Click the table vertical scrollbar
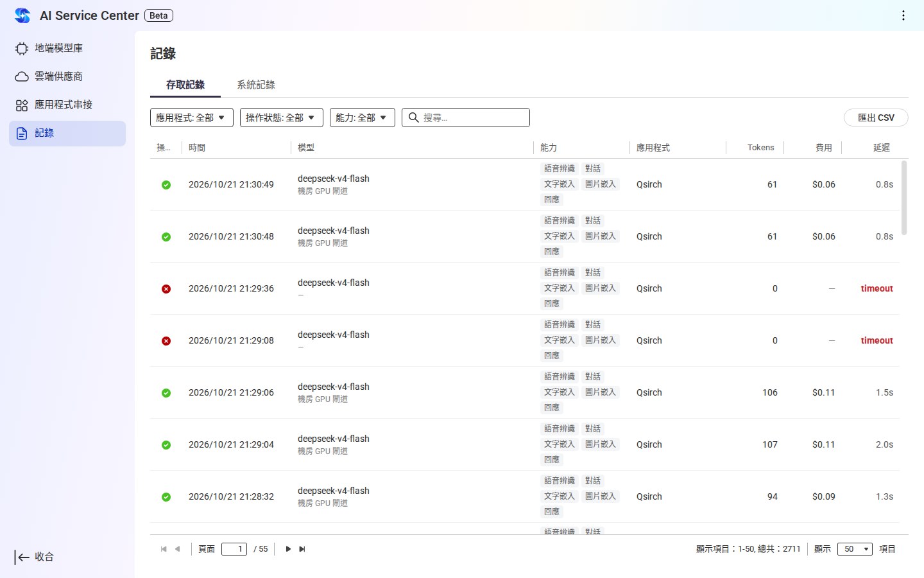924x578 pixels. pos(904,198)
